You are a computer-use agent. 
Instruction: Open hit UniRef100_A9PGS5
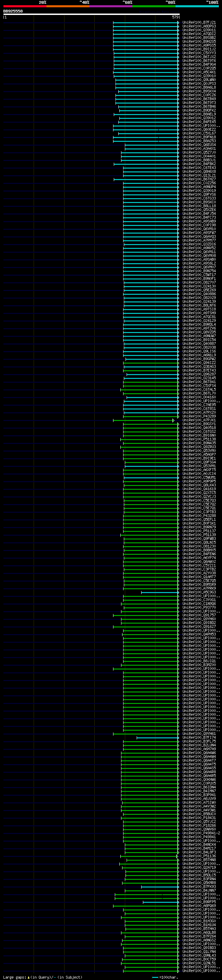[x=199, y=45]
